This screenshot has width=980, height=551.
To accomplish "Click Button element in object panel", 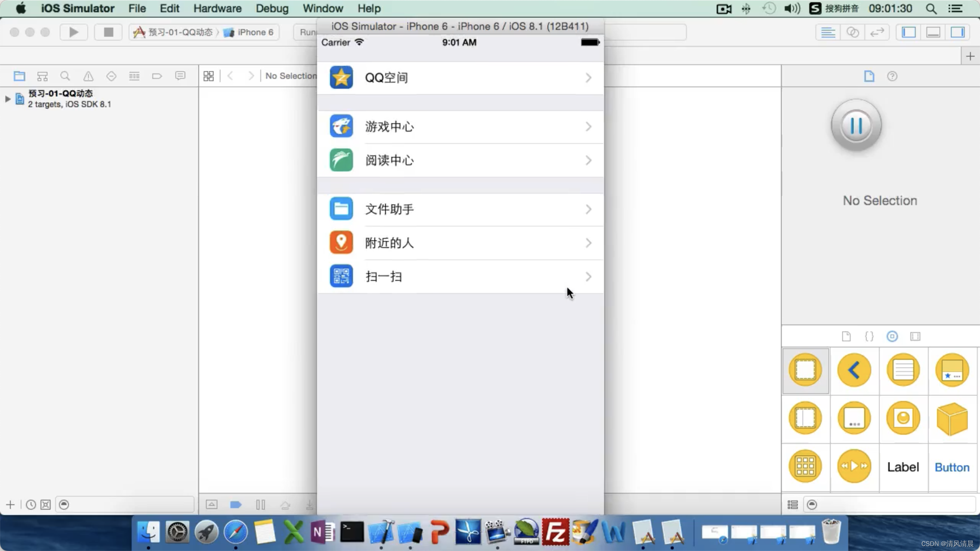I will coord(952,467).
